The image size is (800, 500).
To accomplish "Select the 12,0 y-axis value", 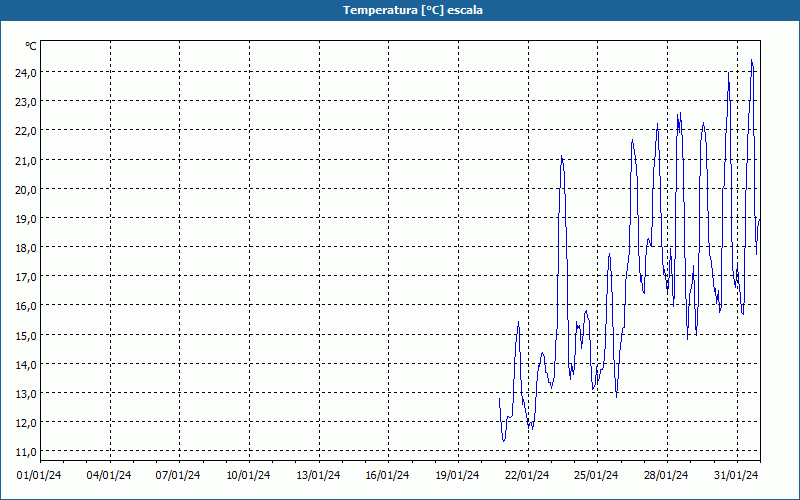I will (x=26, y=422).
